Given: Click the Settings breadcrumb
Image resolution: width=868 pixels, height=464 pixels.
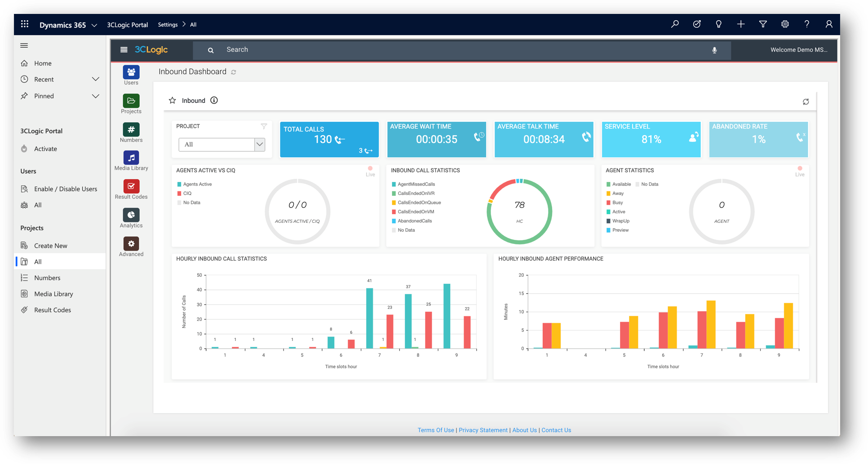Looking at the screenshot, I should [168, 25].
